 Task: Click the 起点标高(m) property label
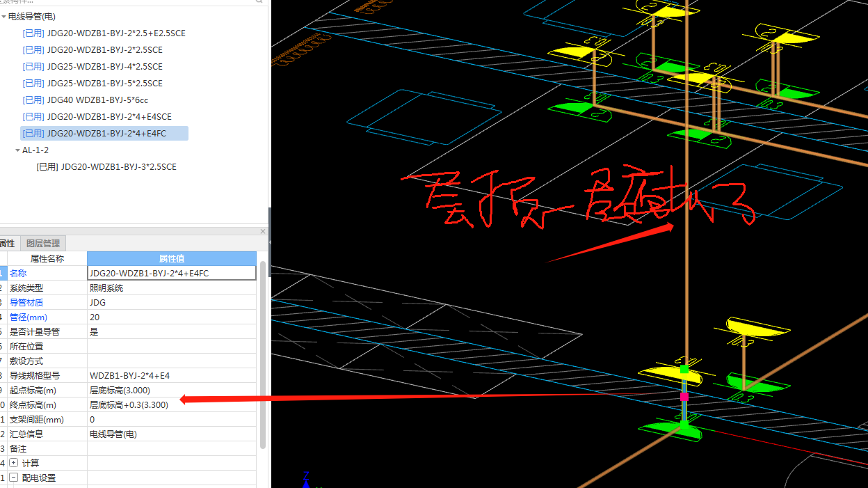click(33, 390)
